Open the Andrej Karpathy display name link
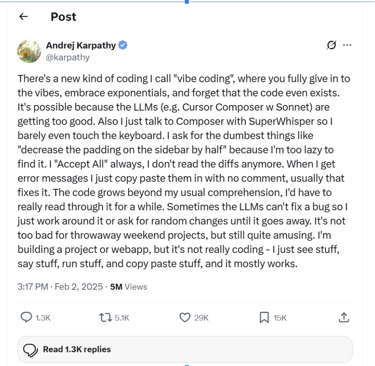Viewport: 375px width, 366px height. click(81, 45)
